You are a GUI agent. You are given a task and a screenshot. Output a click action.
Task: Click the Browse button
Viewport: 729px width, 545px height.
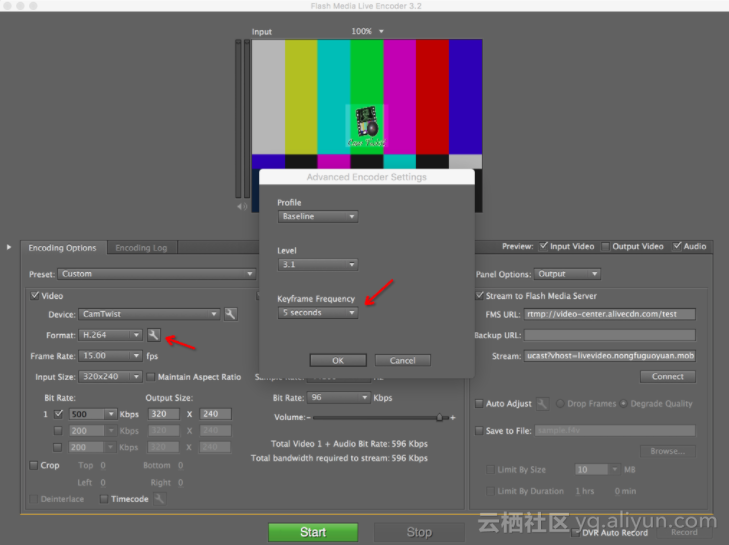pyautogui.click(x=668, y=451)
